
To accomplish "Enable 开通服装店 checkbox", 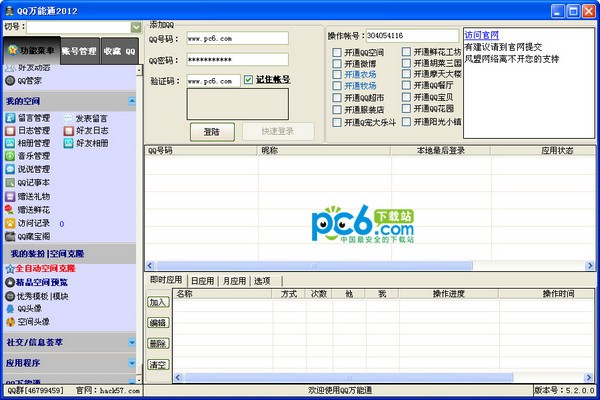I will 337,110.
